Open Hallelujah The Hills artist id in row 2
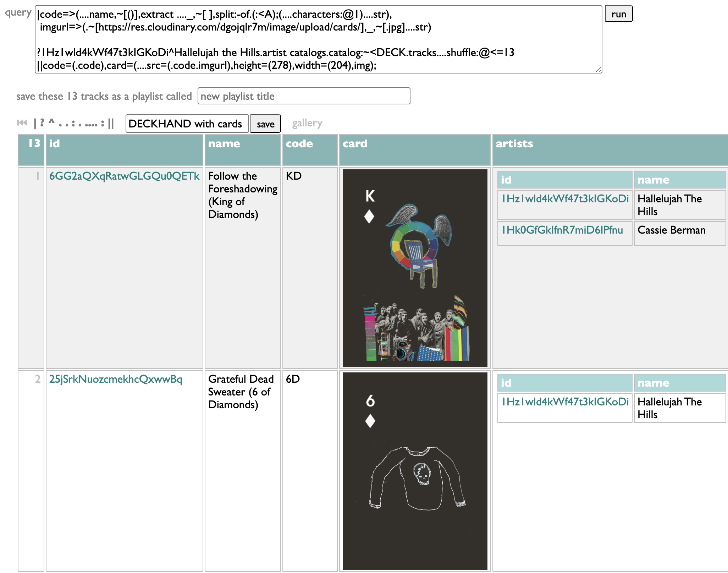Viewport: 728px width, 573px height. [x=565, y=402]
